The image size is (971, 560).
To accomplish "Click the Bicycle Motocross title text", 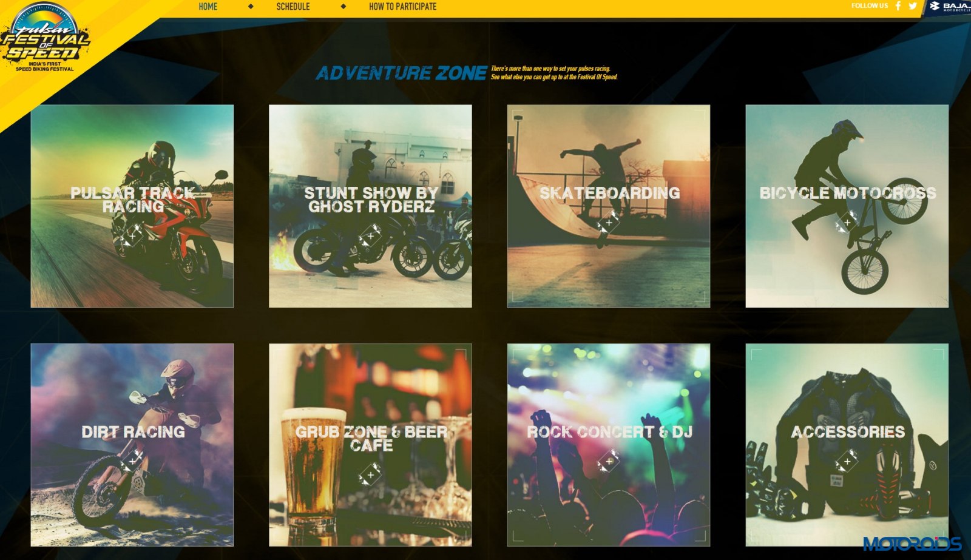I will (848, 193).
